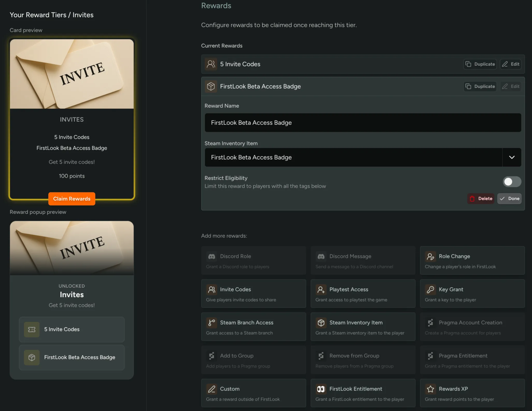The height and width of the screenshot is (411, 532).
Task: Click the cube icon in popup preview
Action: click(32, 357)
